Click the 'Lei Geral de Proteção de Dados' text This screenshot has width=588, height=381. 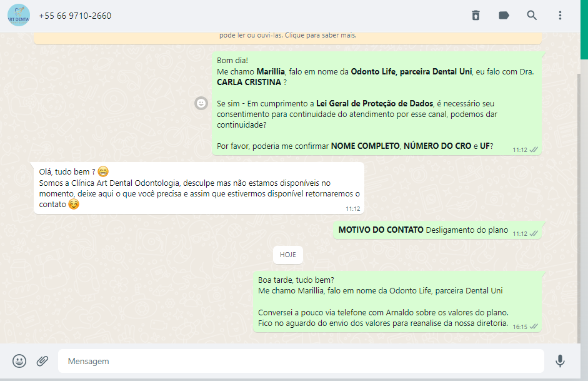tap(375, 104)
